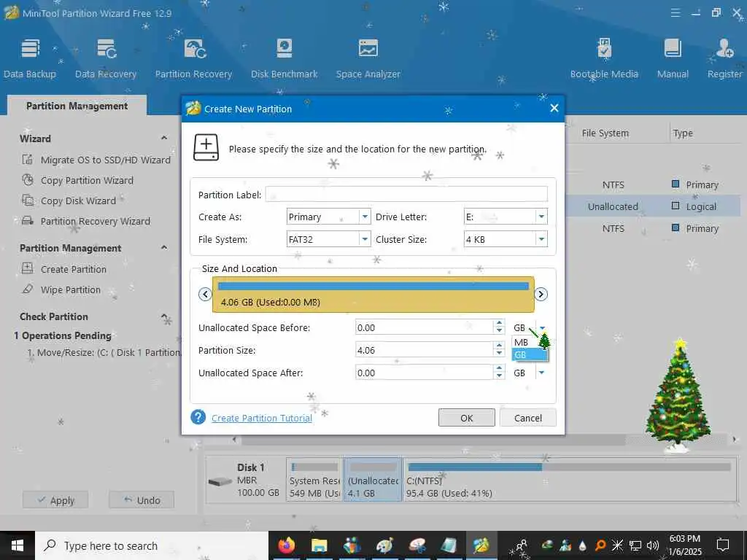
Task: Move partition right with the right arrow
Action: [541, 295]
